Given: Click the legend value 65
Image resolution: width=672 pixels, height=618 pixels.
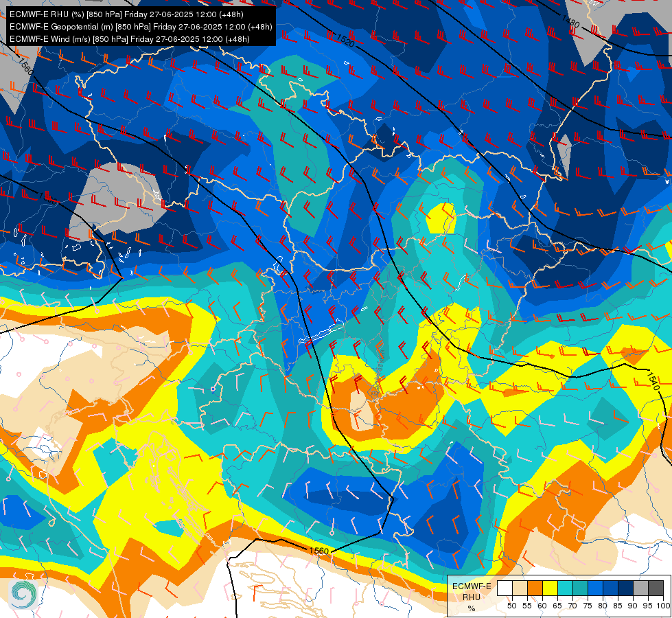Looking at the screenshot, I should [557, 606].
